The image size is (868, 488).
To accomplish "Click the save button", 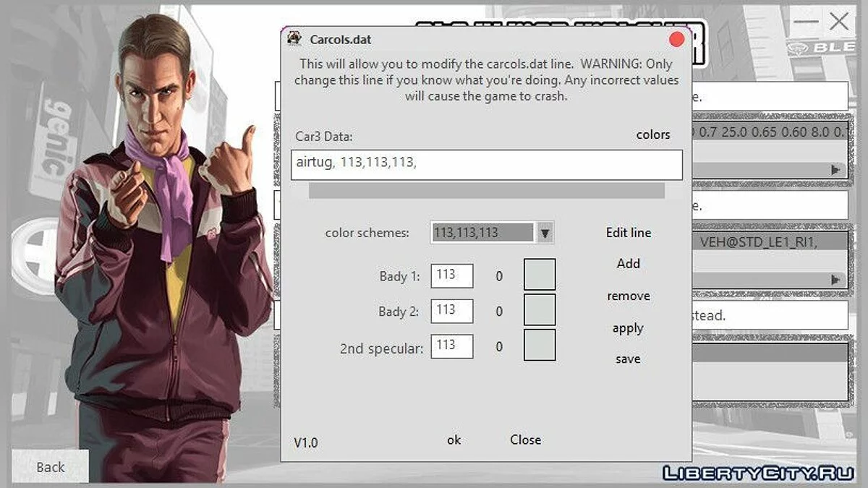I will click(x=628, y=359).
